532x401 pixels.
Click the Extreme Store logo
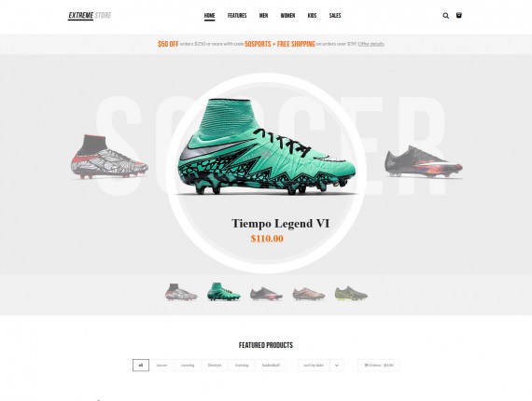coord(90,16)
